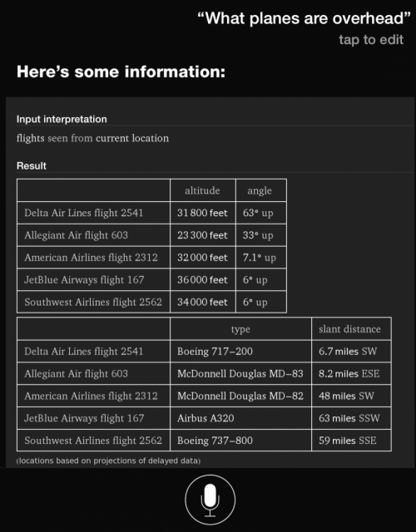Tap the angle column header
The width and height of the screenshot is (416, 532).
coord(260,190)
